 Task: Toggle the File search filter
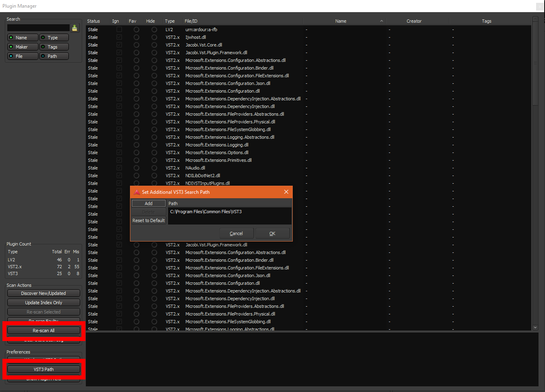23,56
